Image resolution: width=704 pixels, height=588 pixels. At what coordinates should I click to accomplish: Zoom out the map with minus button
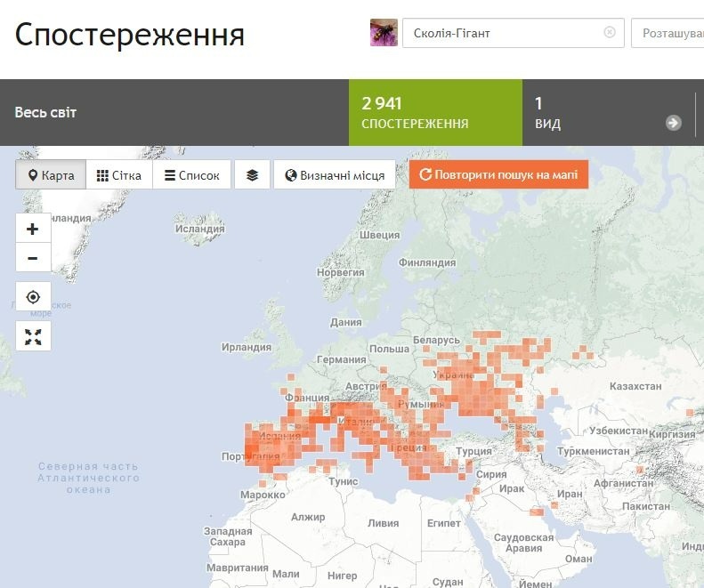33,258
